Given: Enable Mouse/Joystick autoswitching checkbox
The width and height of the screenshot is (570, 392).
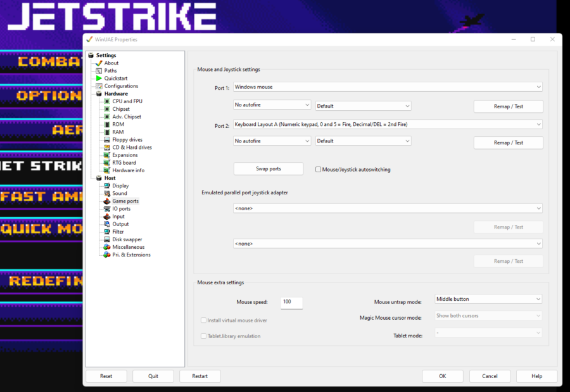Looking at the screenshot, I should click(x=318, y=170).
